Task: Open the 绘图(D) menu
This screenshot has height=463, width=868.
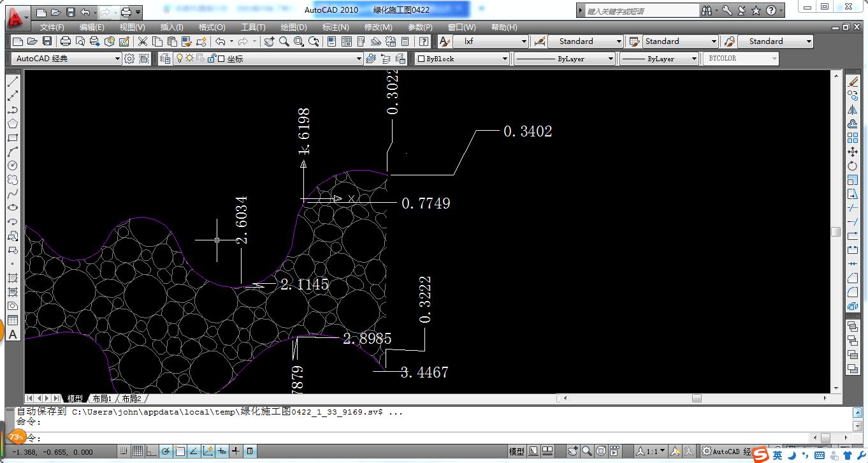Action: click(x=294, y=27)
